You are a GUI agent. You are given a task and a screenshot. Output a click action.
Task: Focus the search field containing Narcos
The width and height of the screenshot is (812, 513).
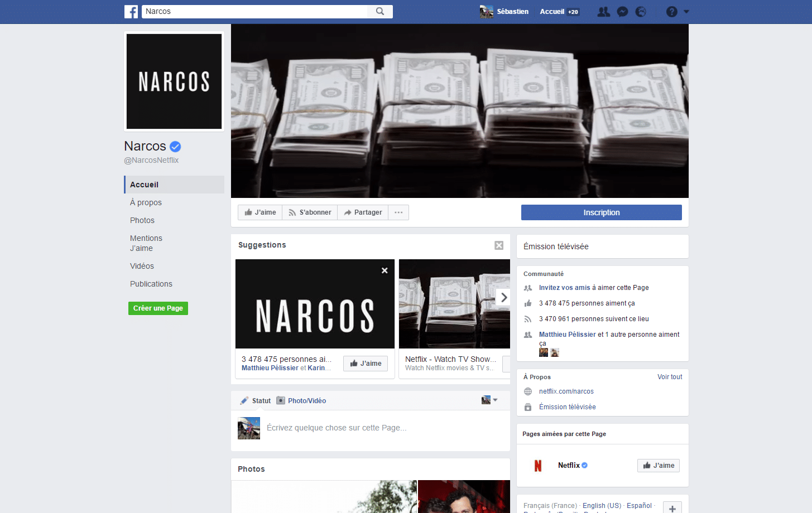tap(255, 12)
